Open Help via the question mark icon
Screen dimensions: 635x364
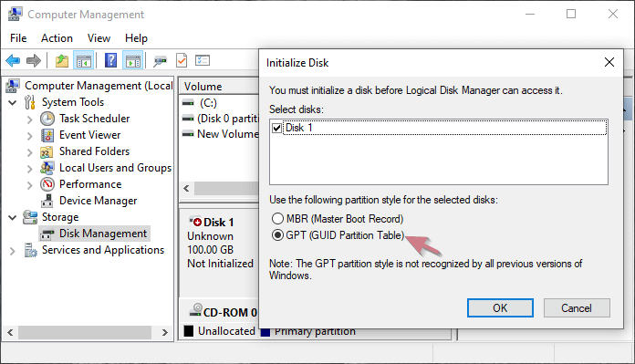point(110,61)
